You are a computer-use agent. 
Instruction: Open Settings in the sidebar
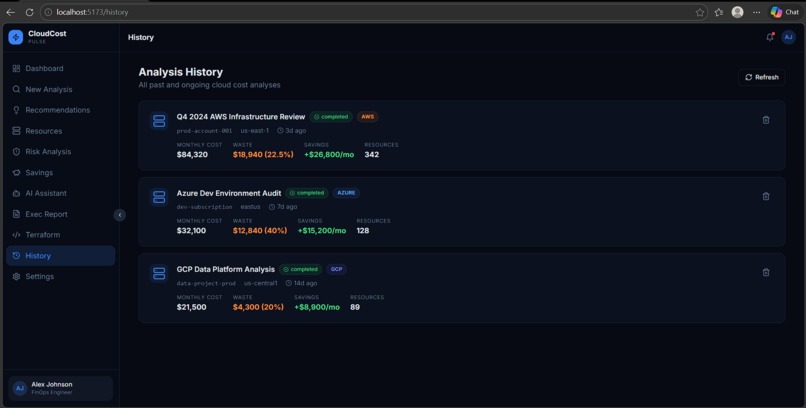(61, 276)
